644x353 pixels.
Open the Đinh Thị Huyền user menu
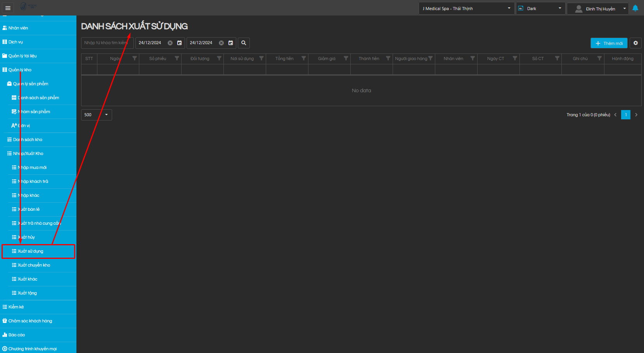pyautogui.click(x=597, y=9)
